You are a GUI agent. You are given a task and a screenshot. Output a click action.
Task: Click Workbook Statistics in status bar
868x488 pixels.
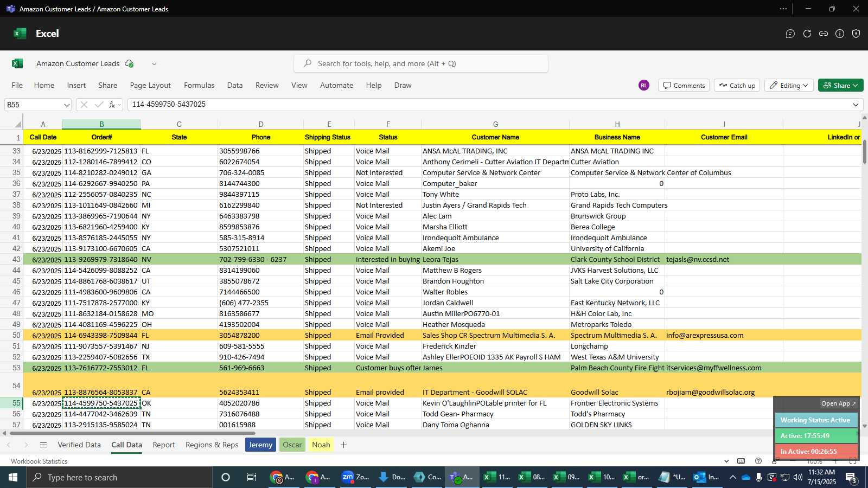(39, 461)
